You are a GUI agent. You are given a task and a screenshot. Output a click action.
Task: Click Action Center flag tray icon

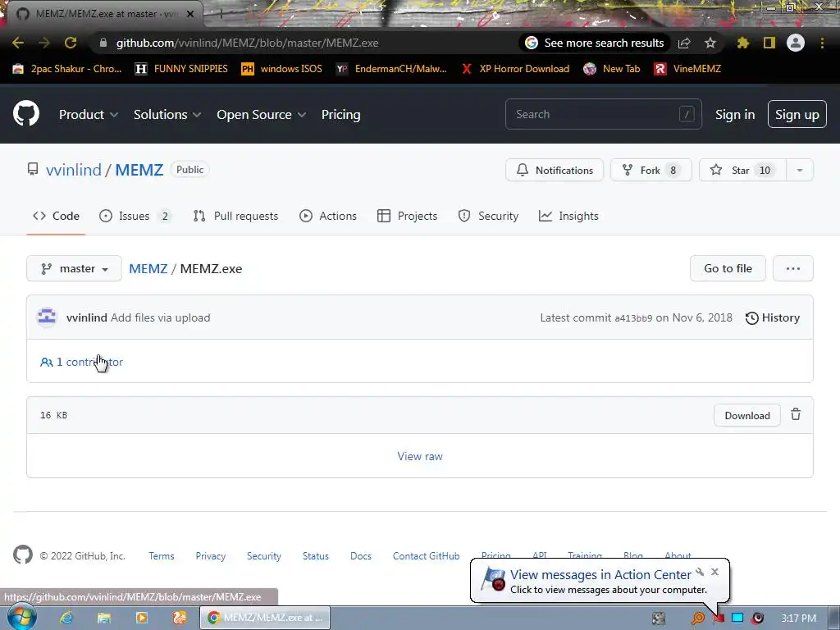click(718, 619)
